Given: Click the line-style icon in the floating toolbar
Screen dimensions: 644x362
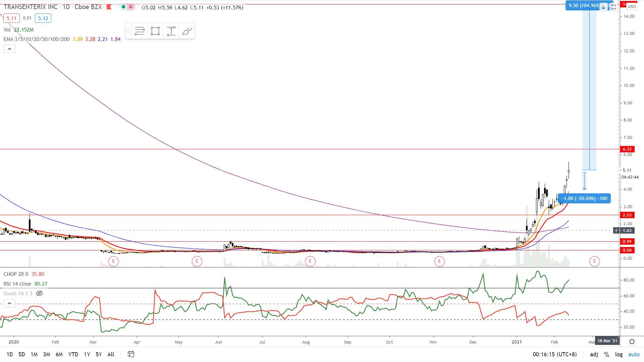Looking at the screenshot, I should (x=140, y=31).
